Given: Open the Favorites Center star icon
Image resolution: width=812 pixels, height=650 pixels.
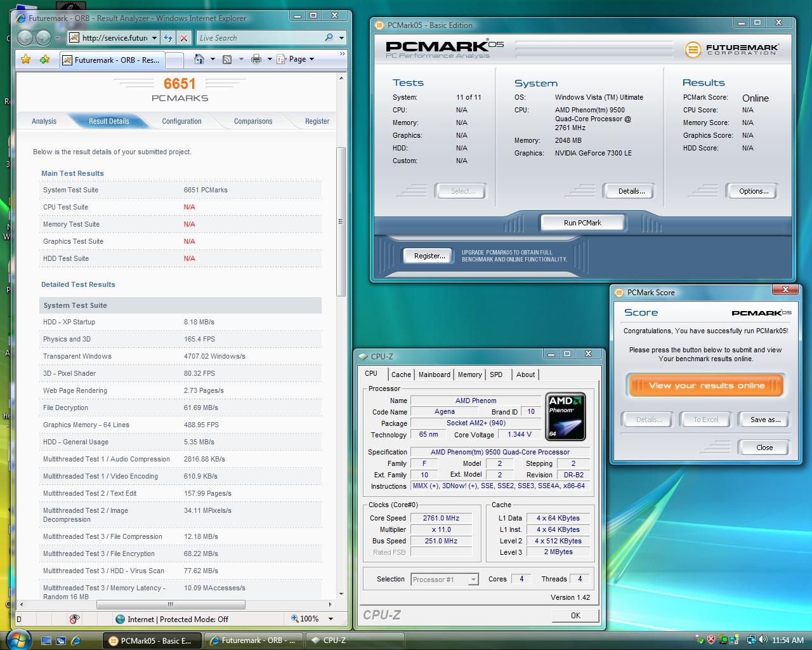Looking at the screenshot, I should [x=26, y=59].
